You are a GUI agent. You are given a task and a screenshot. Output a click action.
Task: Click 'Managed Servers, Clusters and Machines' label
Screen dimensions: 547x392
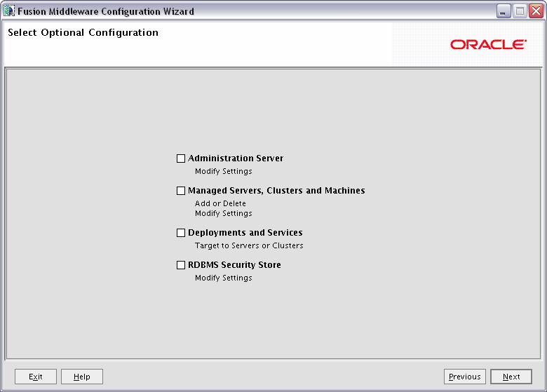276,191
